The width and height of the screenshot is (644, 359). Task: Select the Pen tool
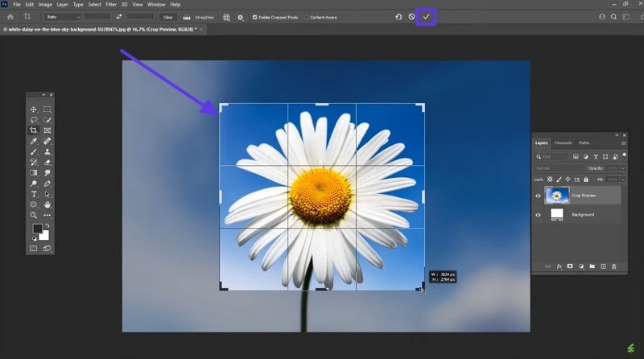47,184
